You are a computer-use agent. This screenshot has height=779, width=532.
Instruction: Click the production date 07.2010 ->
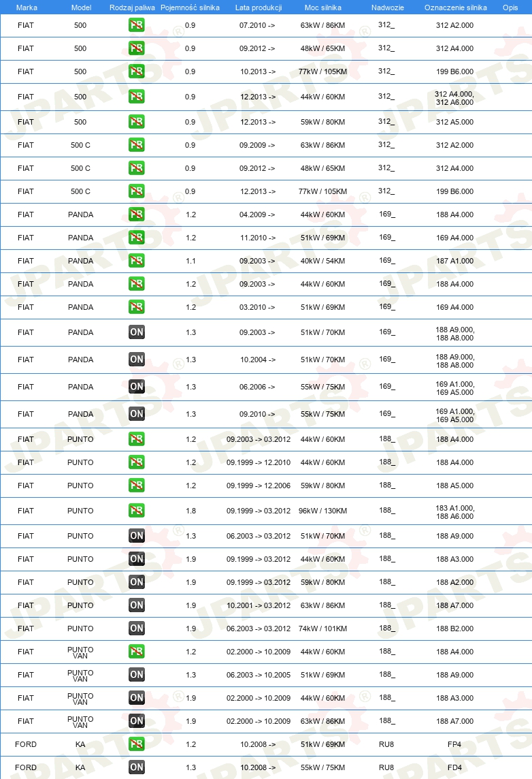coord(257,25)
